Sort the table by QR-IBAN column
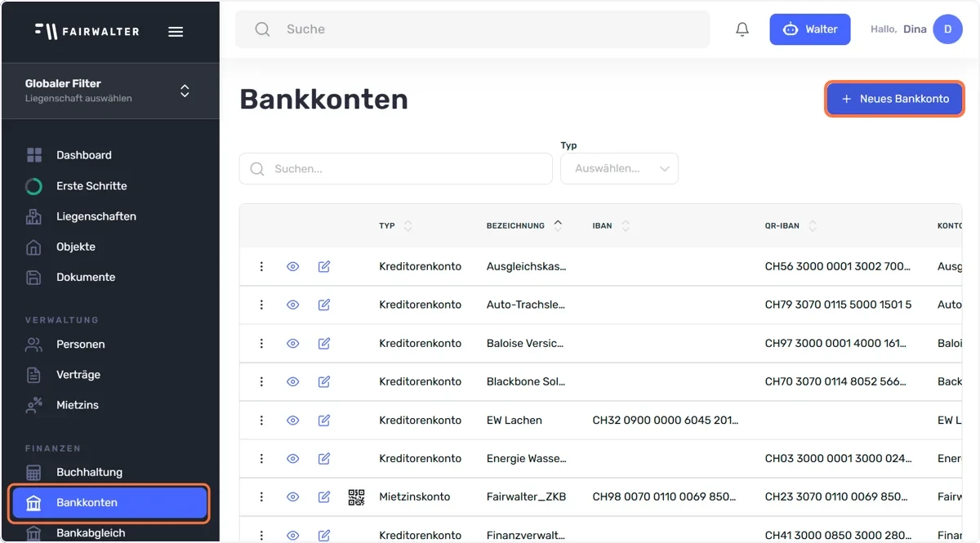The width and height of the screenshot is (980, 543). click(813, 226)
